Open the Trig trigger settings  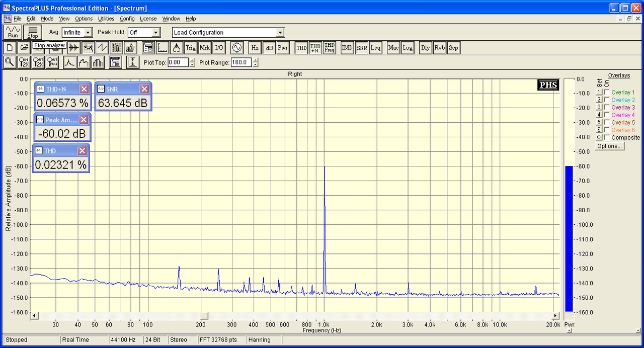191,48
